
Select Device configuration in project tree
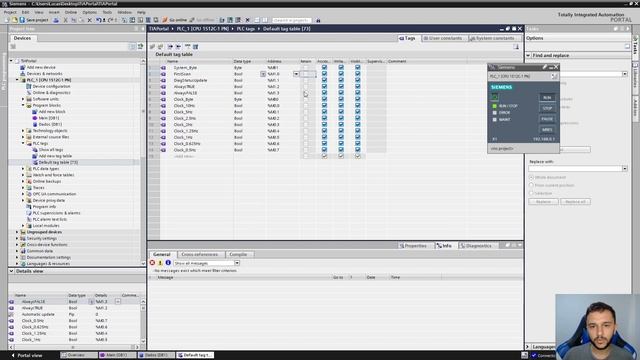tap(51, 87)
